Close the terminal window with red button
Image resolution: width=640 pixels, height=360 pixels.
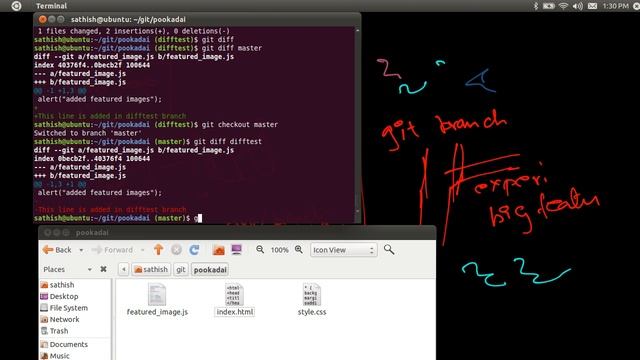pos(42,19)
